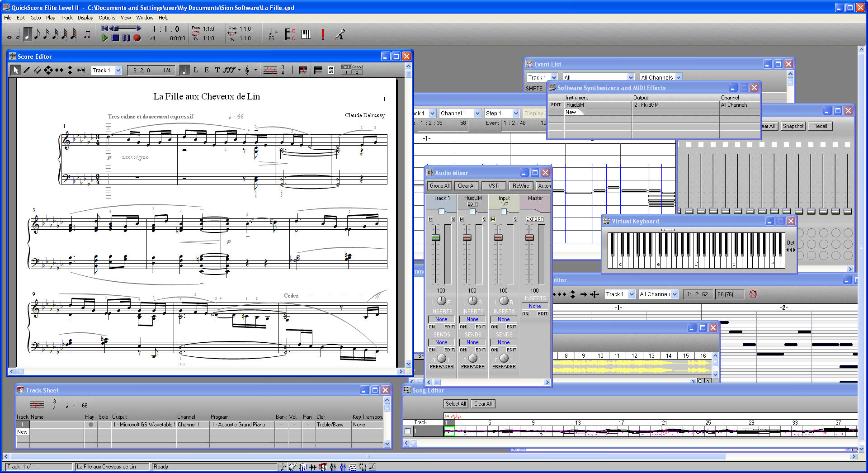Select the Arrow selection tool in Score Editor
This screenshot has height=473, width=868.
pyautogui.click(x=16, y=70)
